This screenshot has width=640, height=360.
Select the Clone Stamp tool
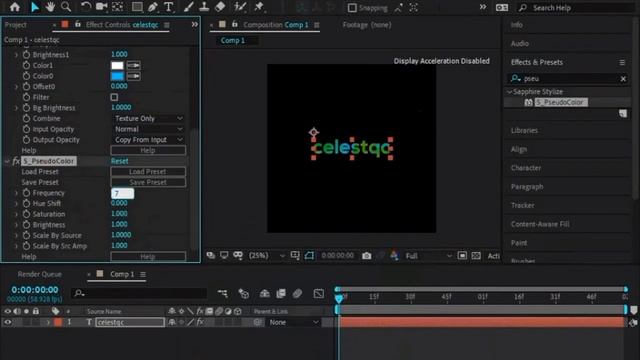tap(204, 7)
